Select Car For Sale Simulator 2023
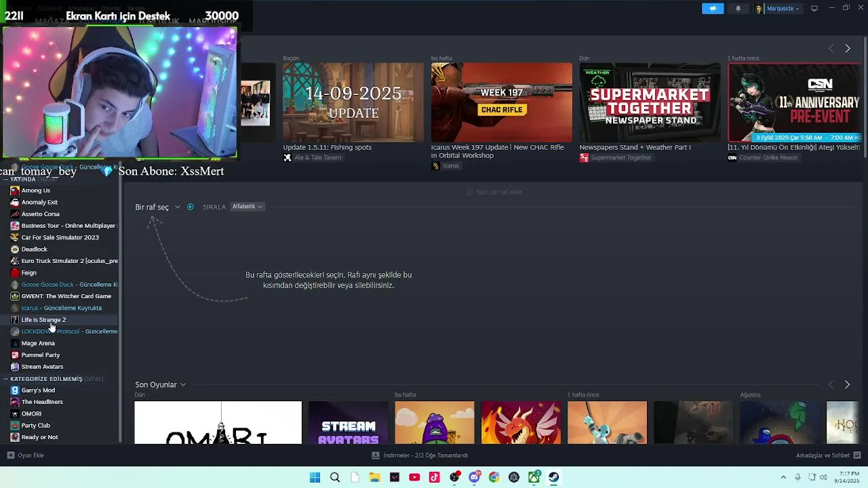868x488 pixels. (x=60, y=237)
